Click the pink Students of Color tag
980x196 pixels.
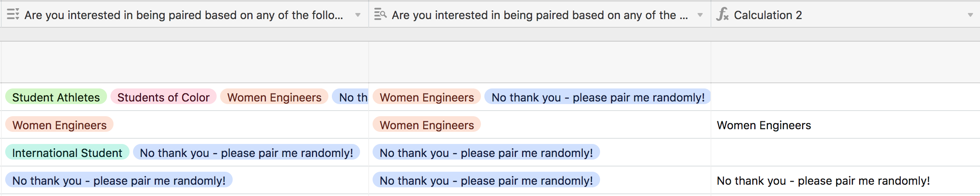pos(163,97)
